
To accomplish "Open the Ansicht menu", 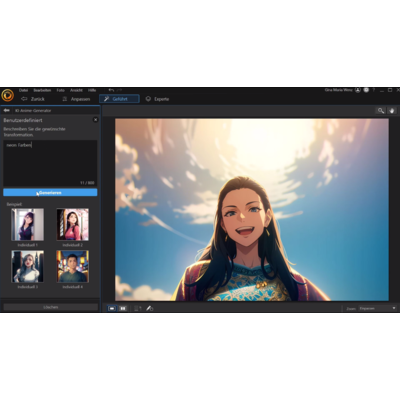I will click(x=76, y=90).
